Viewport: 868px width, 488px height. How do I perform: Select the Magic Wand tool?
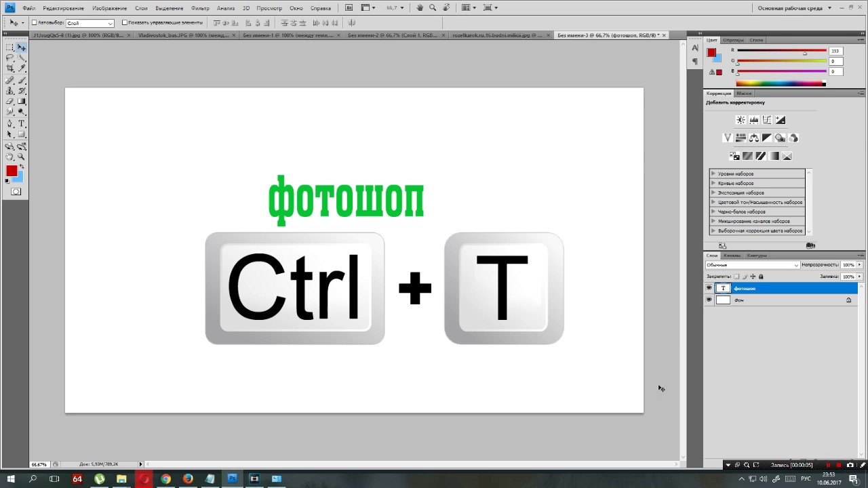point(22,58)
